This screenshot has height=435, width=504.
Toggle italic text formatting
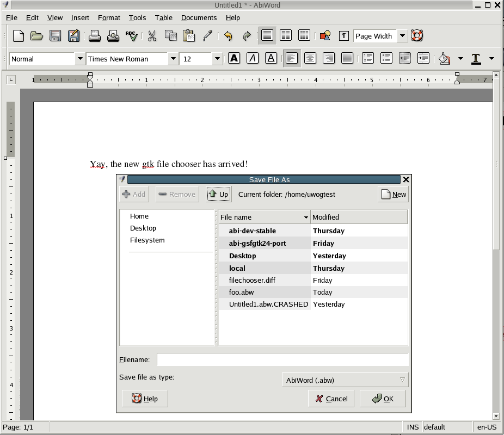click(x=253, y=58)
